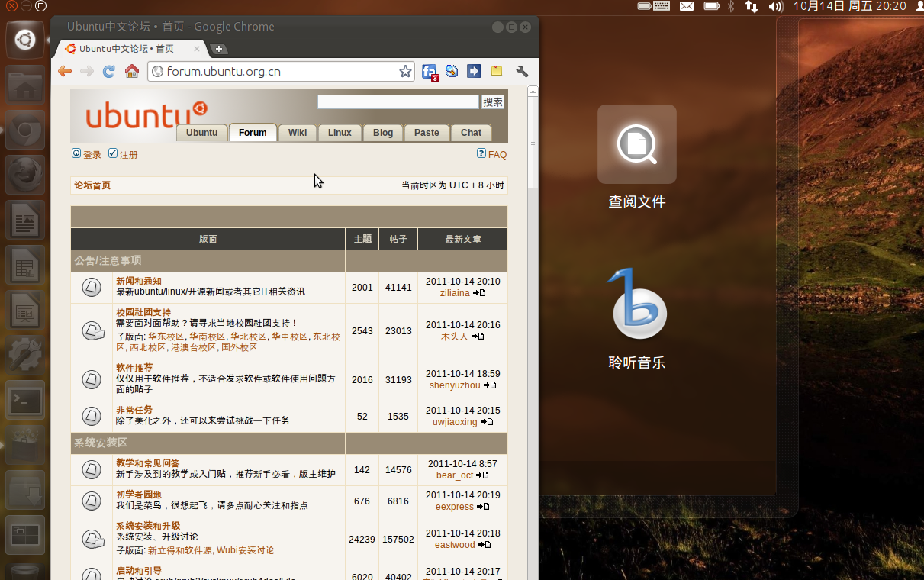
Task: Open the 港澳台校区 subforum link
Action: pos(193,347)
